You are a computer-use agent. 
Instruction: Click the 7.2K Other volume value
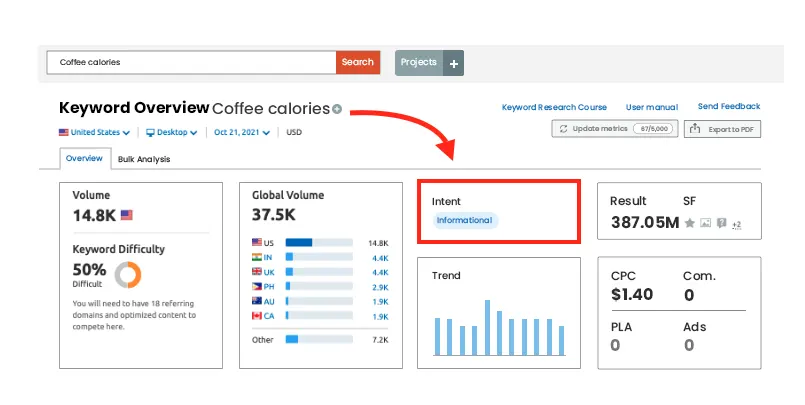click(380, 340)
